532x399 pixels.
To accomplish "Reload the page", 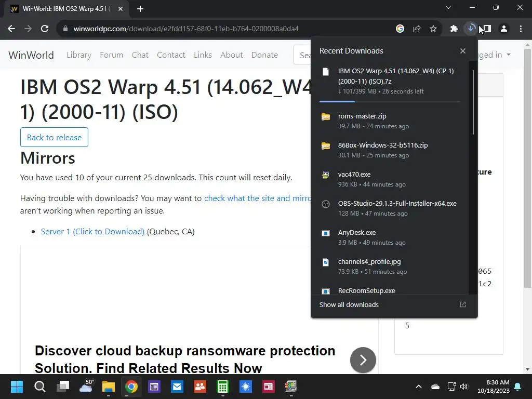I will click(x=45, y=29).
